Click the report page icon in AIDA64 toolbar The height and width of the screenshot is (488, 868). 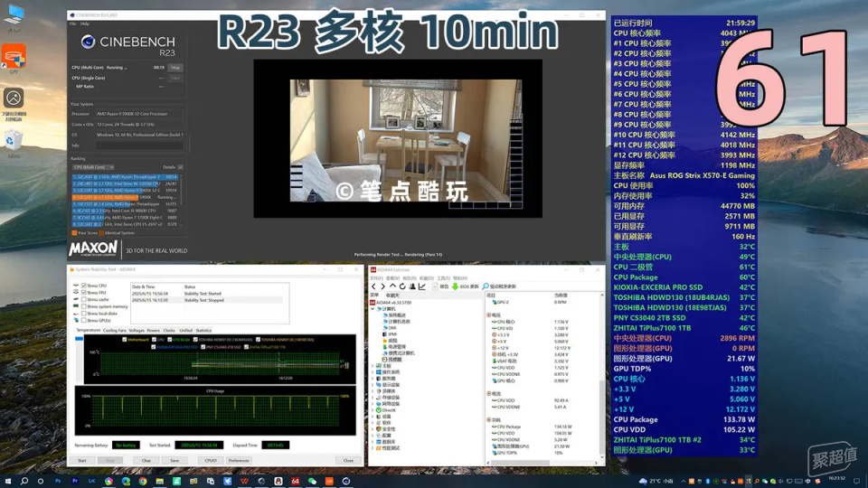coord(436,286)
